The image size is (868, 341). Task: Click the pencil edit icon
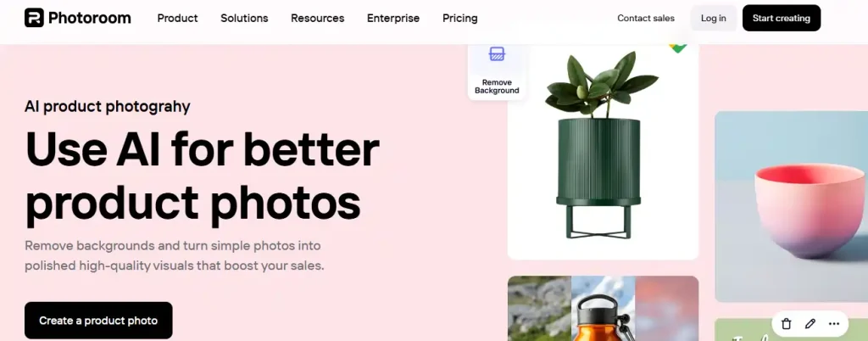tap(810, 324)
